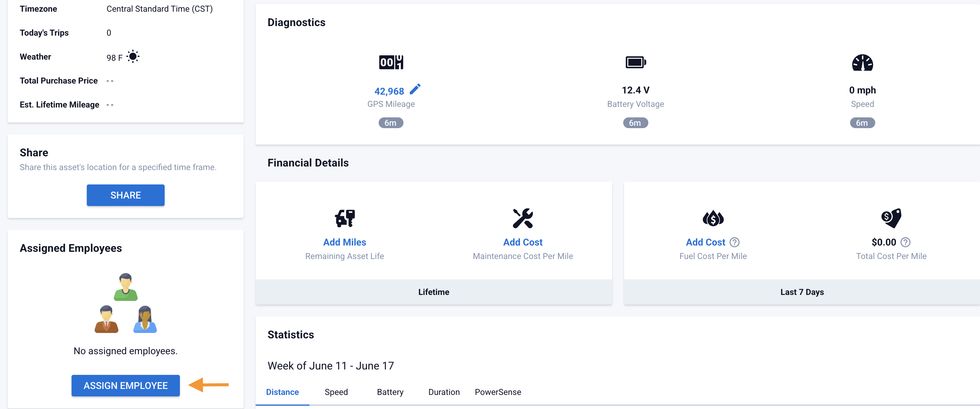The image size is (980, 409).
Task: Click the fuel drops dollar icon
Action: click(x=713, y=218)
